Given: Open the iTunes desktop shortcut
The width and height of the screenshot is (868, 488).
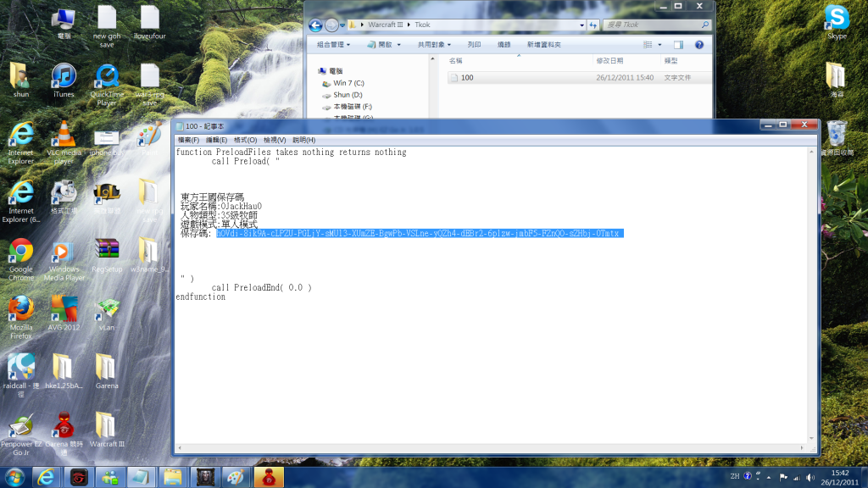Looking at the screenshot, I should (64, 80).
